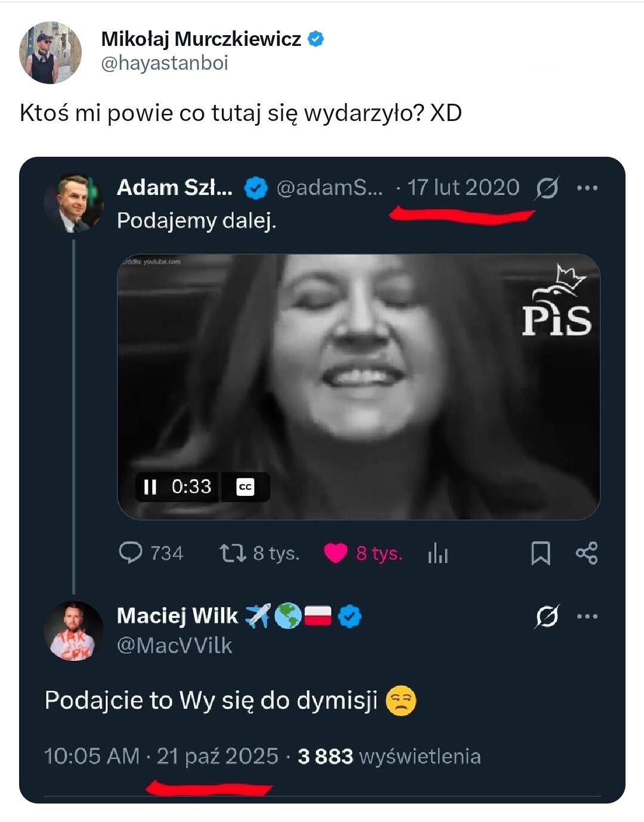644x822 pixels.
Task: Click Adam's profile avatar
Action: click(x=74, y=203)
